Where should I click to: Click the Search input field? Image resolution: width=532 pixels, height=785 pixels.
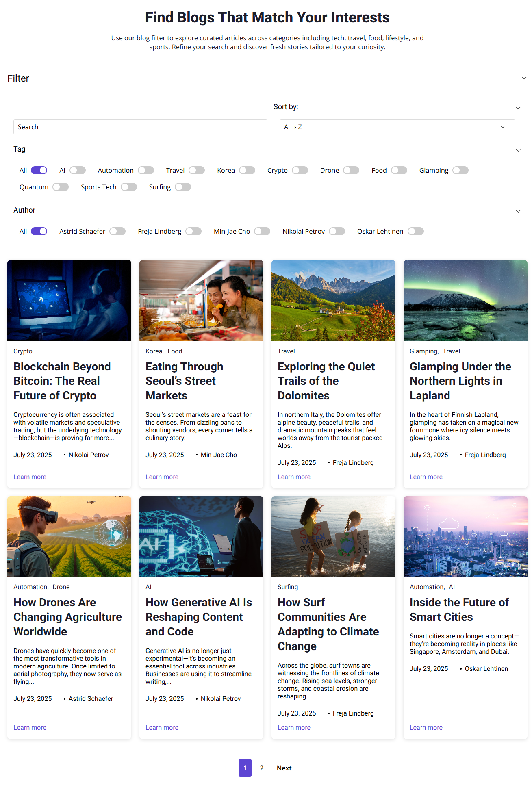coord(140,127)
